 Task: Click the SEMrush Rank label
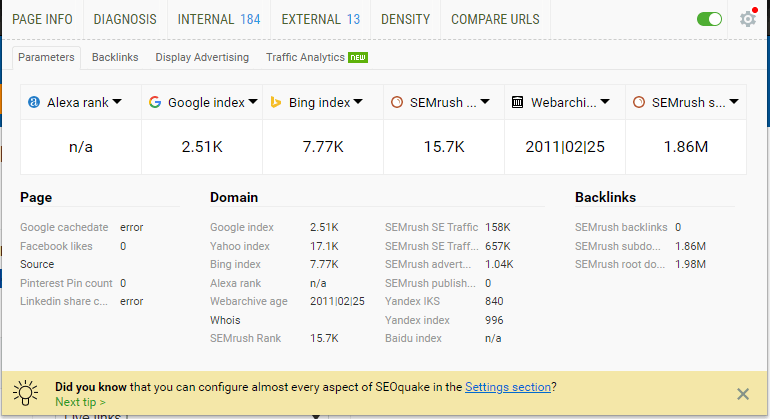pos(246,338)
